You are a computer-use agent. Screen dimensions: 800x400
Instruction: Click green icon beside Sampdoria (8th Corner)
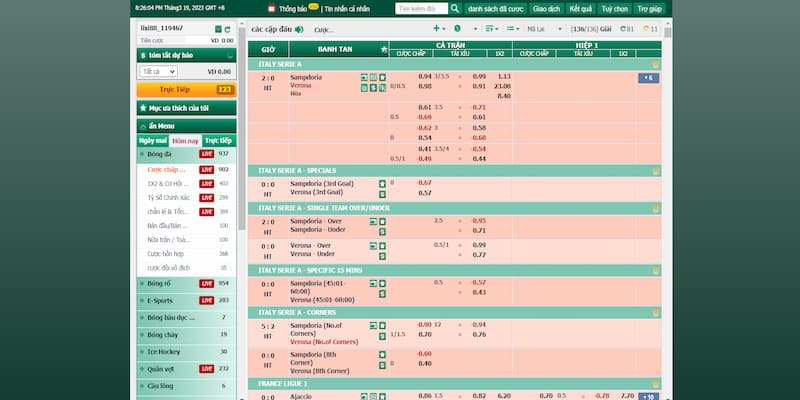coord(382,355)
